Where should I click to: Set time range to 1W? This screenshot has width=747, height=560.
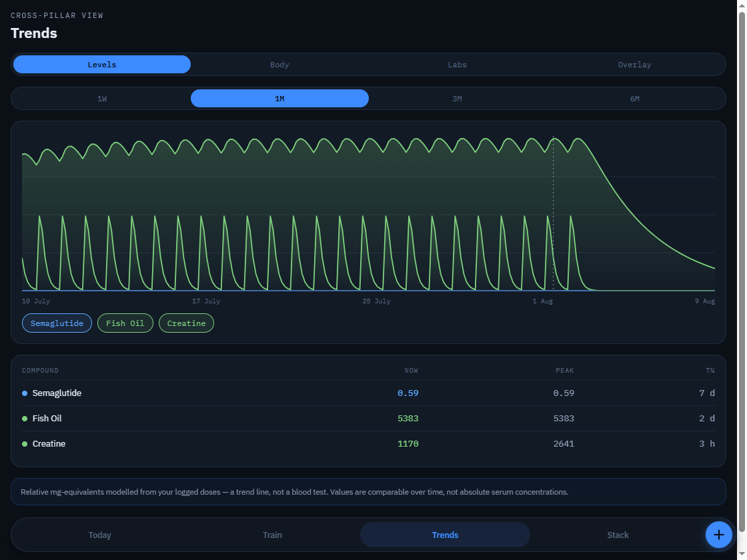[102, 99]
